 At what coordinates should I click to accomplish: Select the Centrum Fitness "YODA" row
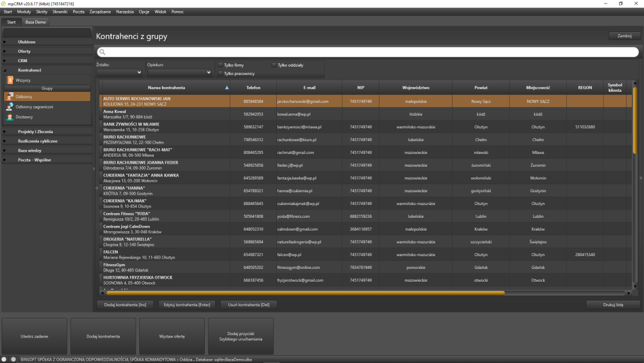click(x=366, y=216)
